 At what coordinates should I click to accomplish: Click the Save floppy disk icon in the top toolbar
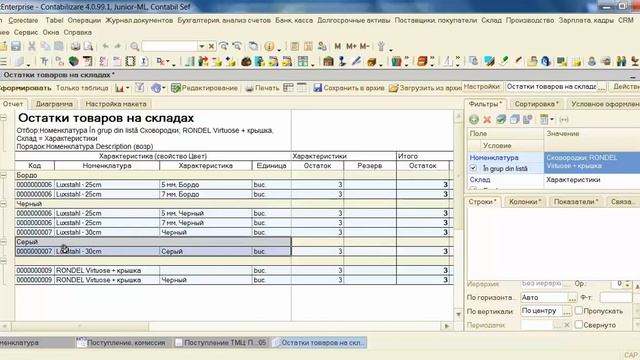16,46
